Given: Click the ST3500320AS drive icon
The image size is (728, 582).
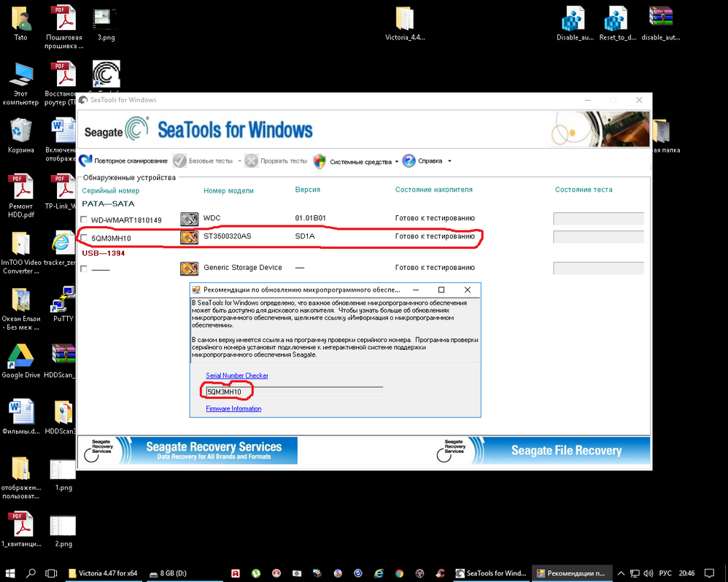Looking at the screenshot, I should click(189, 237).
